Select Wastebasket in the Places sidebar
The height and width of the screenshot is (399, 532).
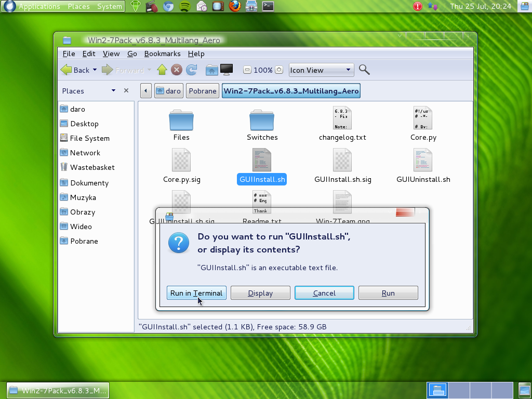click(92, 167)
